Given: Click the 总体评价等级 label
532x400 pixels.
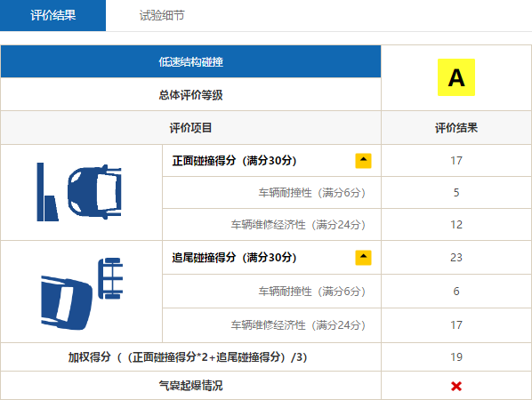Looking at the screenshot, I should pos(190,95).
